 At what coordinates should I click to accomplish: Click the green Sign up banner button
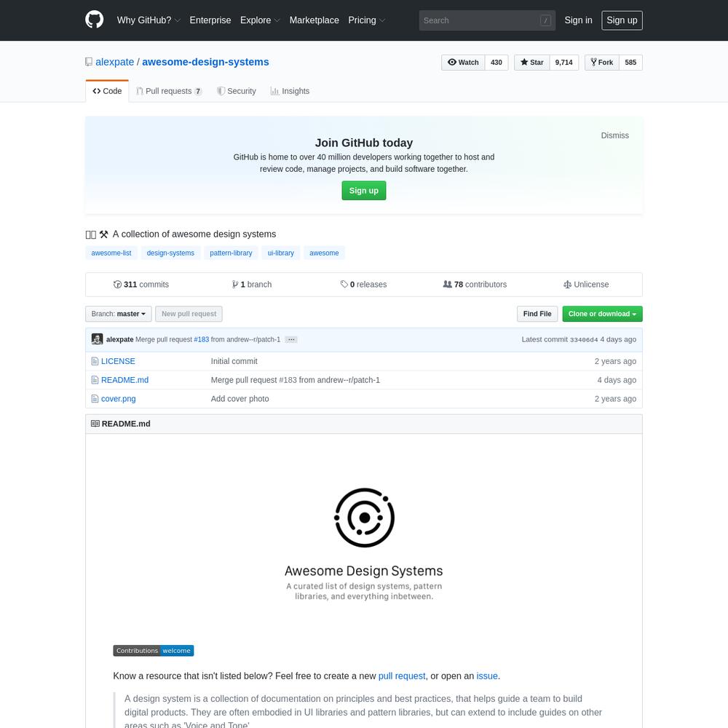(364, 190)
